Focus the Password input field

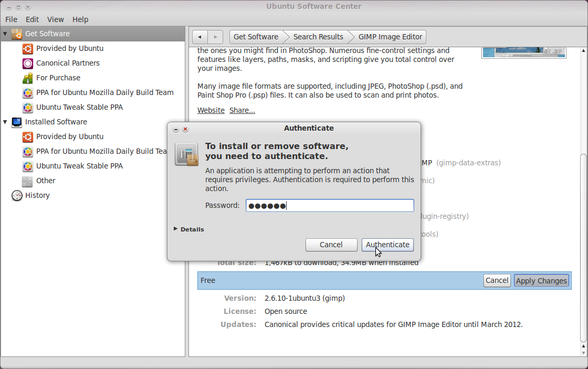[330, 206]
